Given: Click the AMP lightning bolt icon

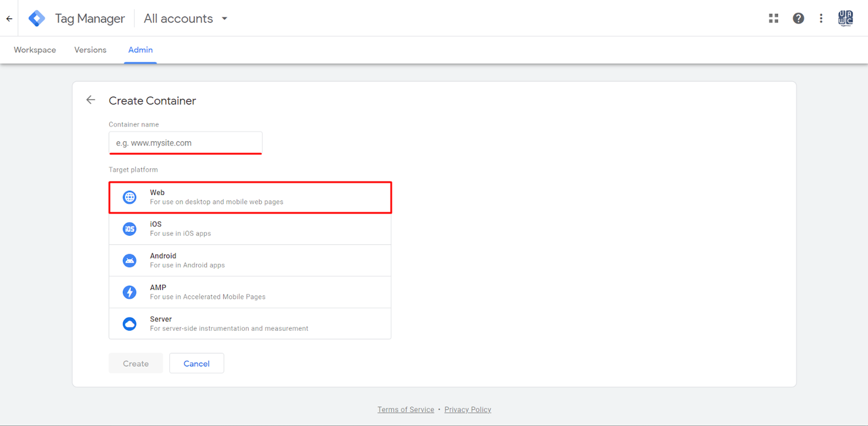Looking at the screenshot, I should tap(130, 292).
